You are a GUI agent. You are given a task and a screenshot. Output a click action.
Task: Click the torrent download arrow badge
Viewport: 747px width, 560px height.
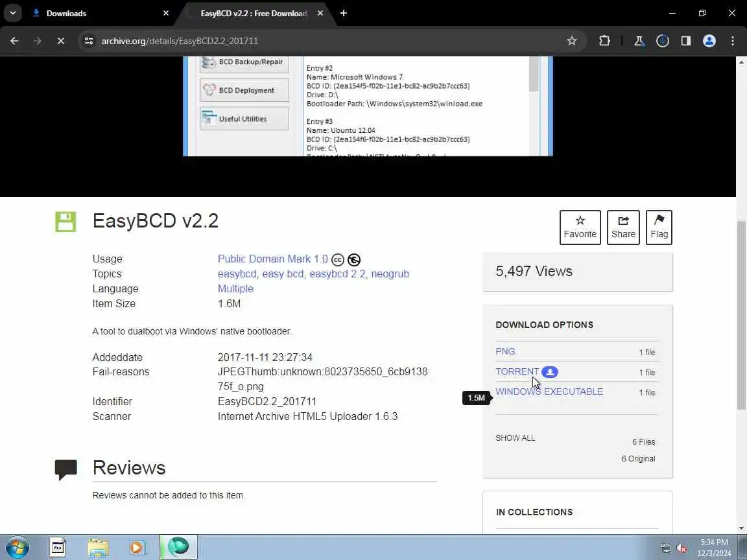click(x=550, y=372)
